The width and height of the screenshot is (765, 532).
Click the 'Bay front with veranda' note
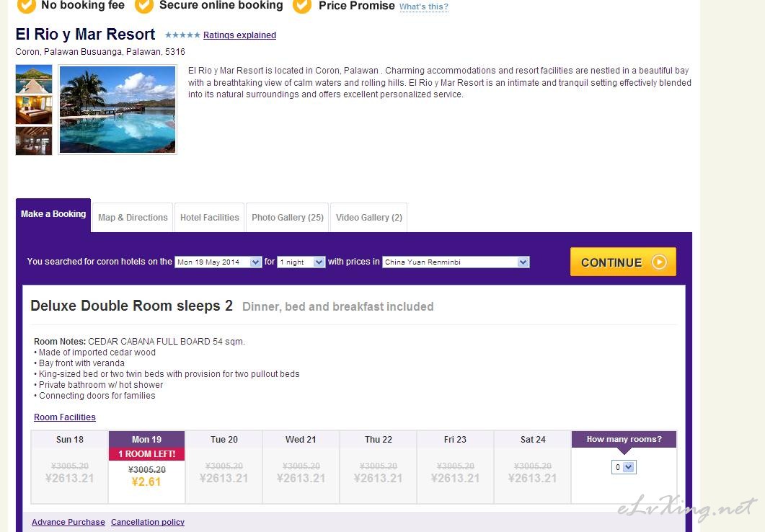(81, 363)
